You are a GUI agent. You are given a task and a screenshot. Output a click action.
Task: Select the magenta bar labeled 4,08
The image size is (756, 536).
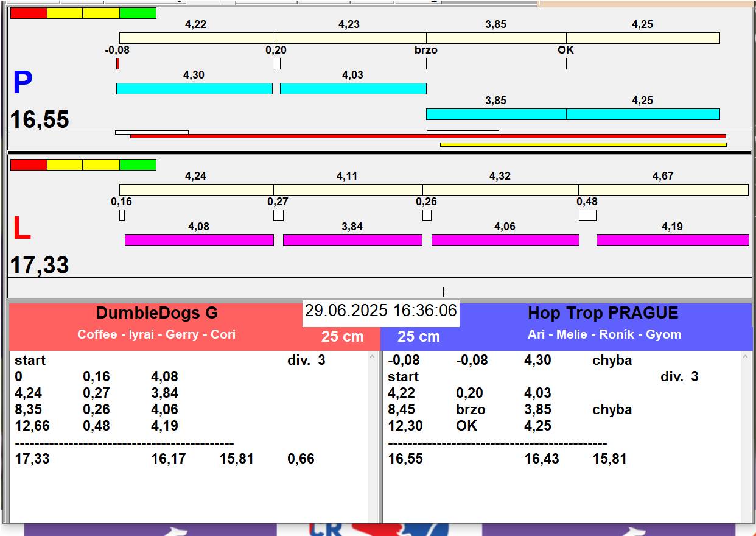(x=199, y=240)
